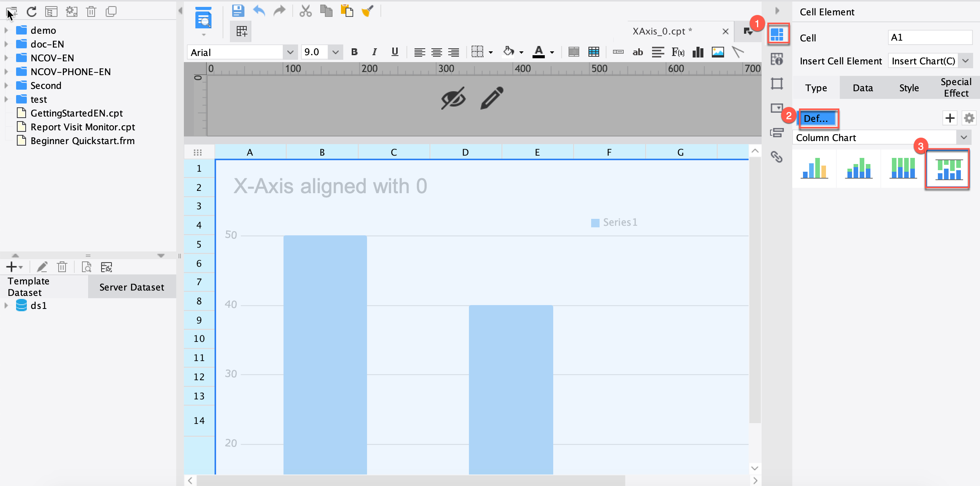Click the Undo arrow icon
Screen dimensions: 980x486
259,11
